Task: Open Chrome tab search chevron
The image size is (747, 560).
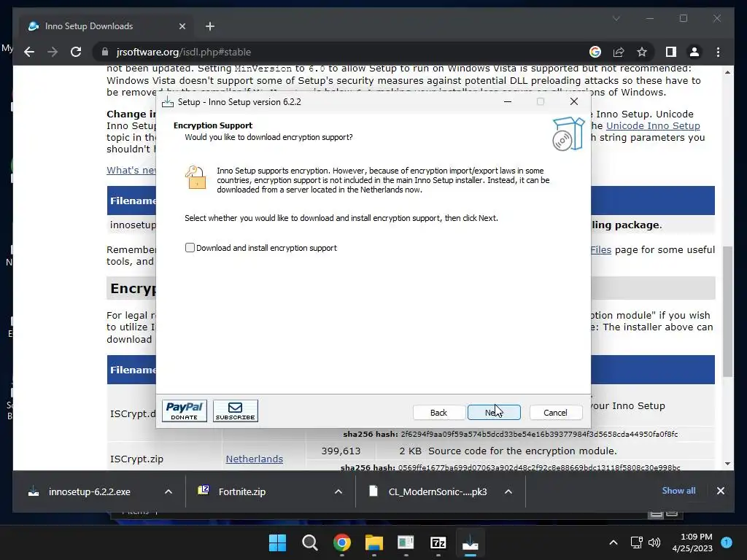Action: coord(616,18)
